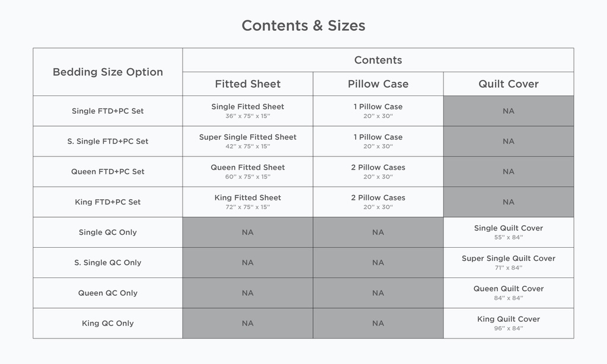The width and height of the screenshot is (607, 364).
Task: Select the King QC Only row label
Action: [108, 323]
